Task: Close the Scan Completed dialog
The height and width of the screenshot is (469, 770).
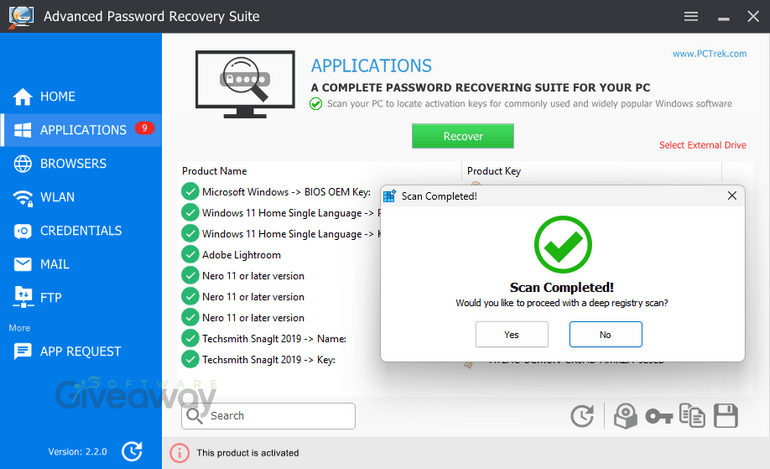Action: [732, 195]
